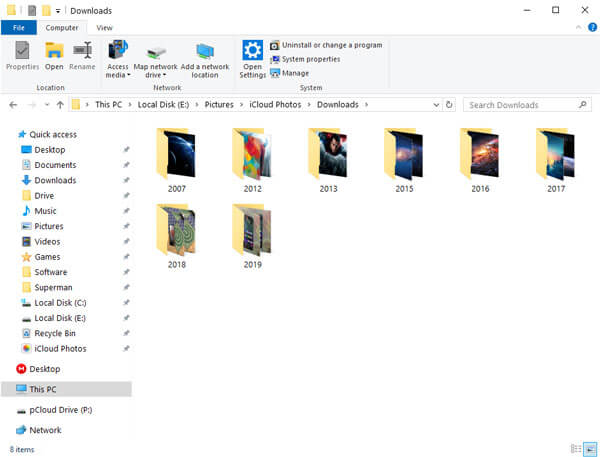Open the Access media dropdown
The image size is (600, 457).
pyautogui.click(x=118, y=59)
